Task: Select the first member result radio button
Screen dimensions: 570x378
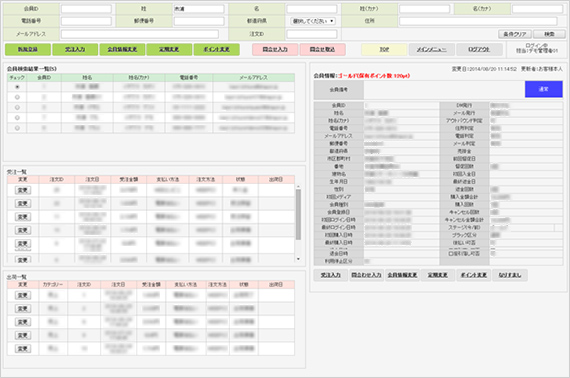Action: tap(17, 87)
